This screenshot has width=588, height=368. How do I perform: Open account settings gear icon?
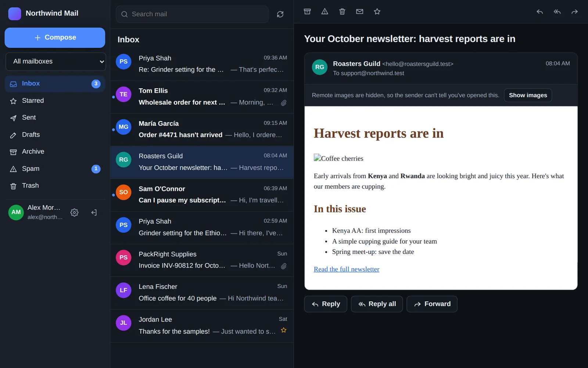[74, 212]
